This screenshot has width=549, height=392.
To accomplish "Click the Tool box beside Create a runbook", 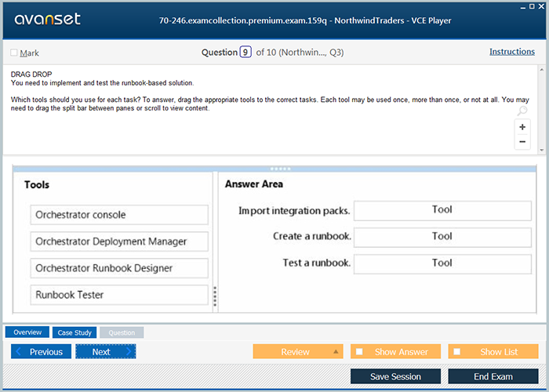I will pos(442,236).
